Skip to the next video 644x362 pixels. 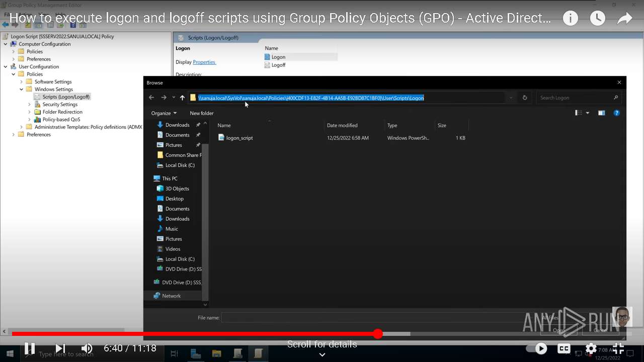coord(60,348)
